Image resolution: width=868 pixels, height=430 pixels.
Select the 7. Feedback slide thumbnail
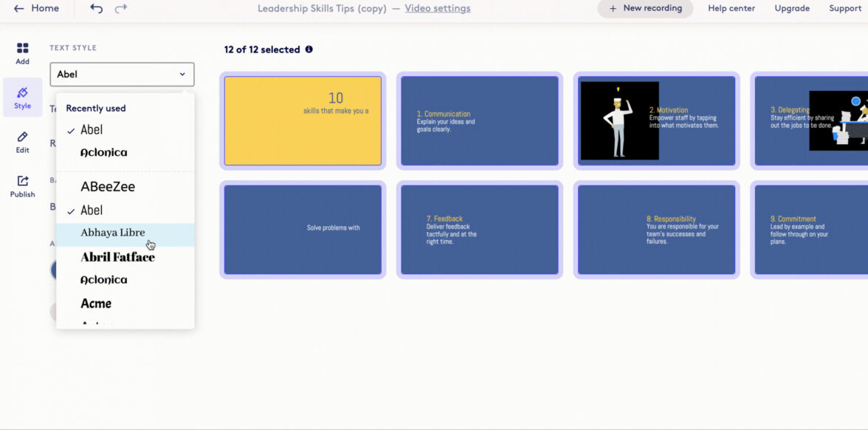point(480,229)
